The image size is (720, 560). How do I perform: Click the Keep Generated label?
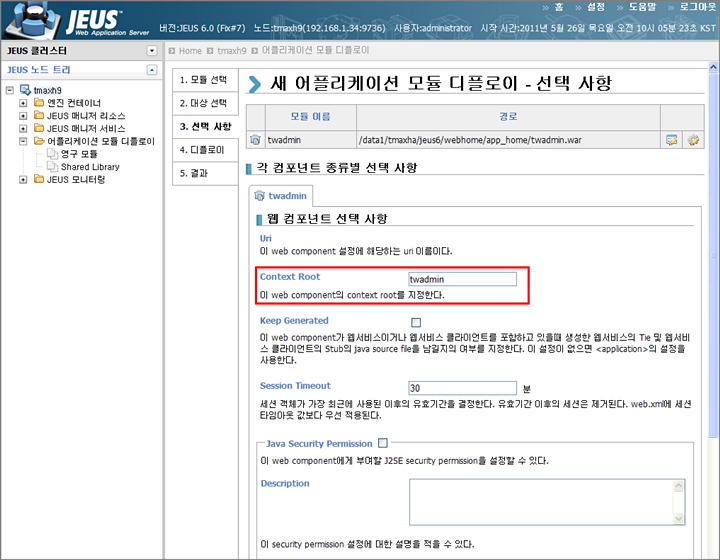(294, 320)
